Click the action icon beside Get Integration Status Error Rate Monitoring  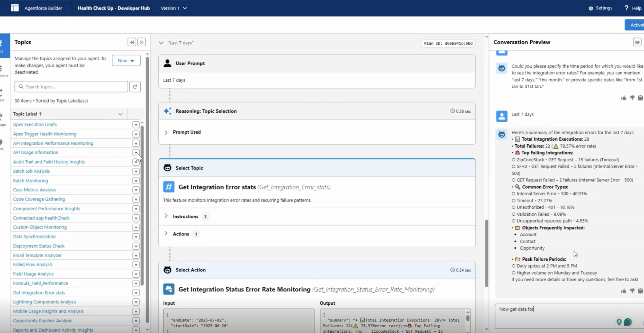click(x=169, y=289)
